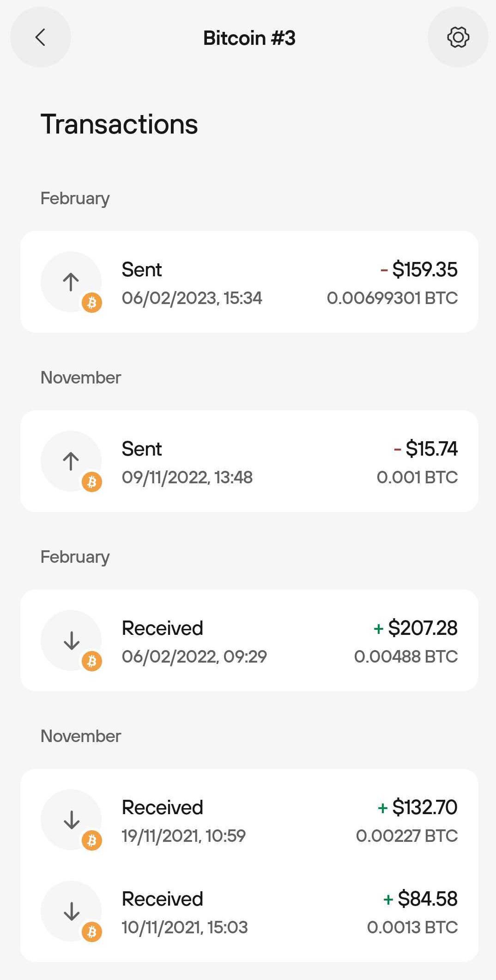This screenshot has height=980, width=496.
Task: Open the Received 06/02/2022, 09:29 transaction
Action: click(249, 640)
